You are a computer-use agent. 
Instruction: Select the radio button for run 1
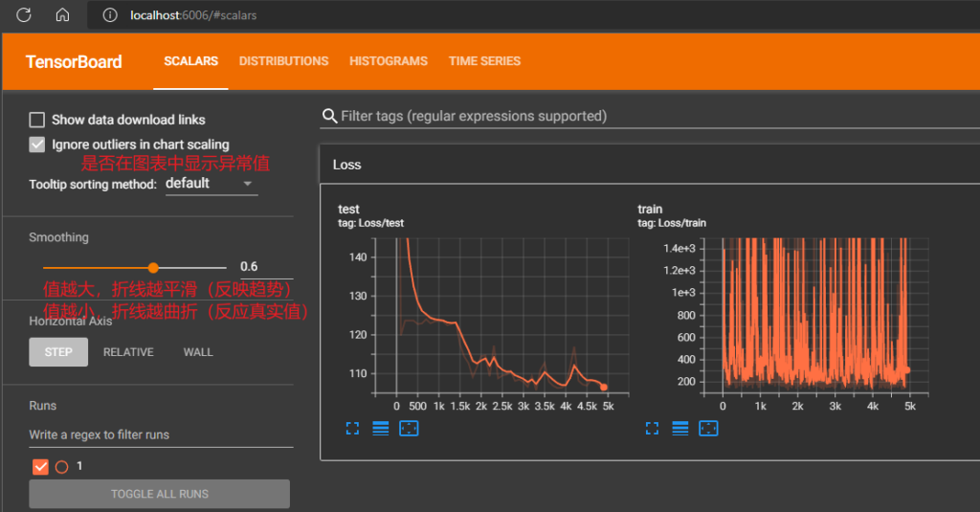coord(62,467)
